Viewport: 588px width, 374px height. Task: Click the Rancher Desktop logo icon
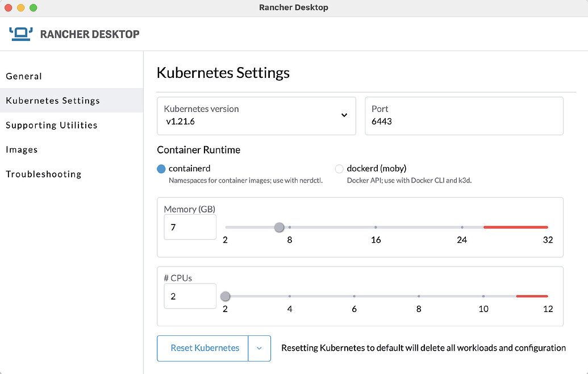point(22,34)
